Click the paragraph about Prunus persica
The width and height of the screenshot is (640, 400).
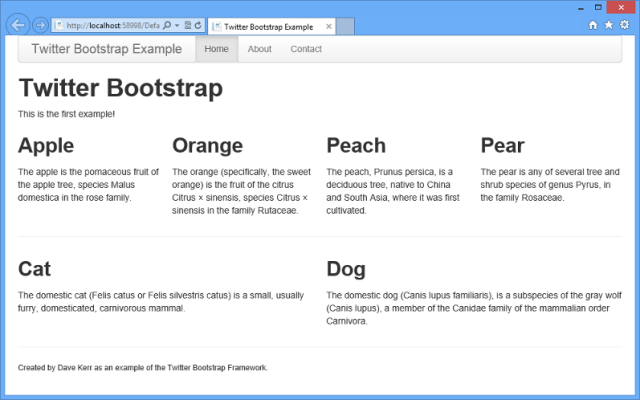tap(393, 191)
